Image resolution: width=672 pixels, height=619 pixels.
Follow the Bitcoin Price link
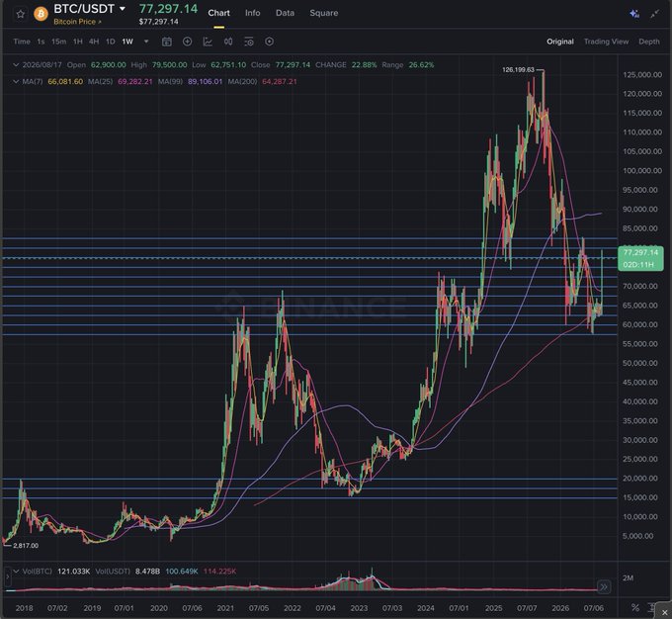[x=77, y=22]
